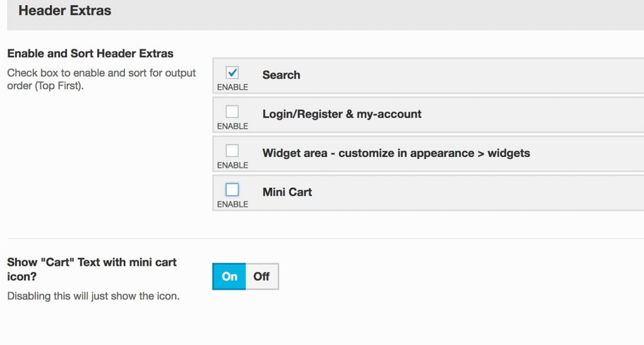Click the 'Enable and Sort Header Extras' title
Screen dimensions: 644x345
90,53
